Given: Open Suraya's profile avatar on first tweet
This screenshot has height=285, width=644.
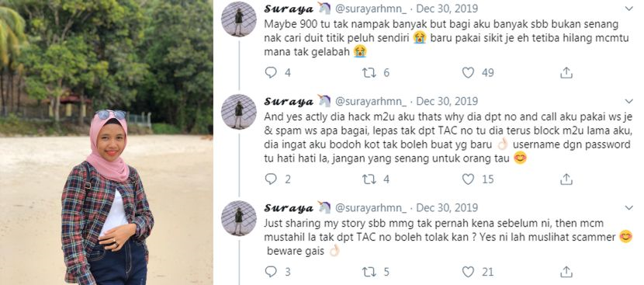Looking at the screenshot, I should click(239, 19).
